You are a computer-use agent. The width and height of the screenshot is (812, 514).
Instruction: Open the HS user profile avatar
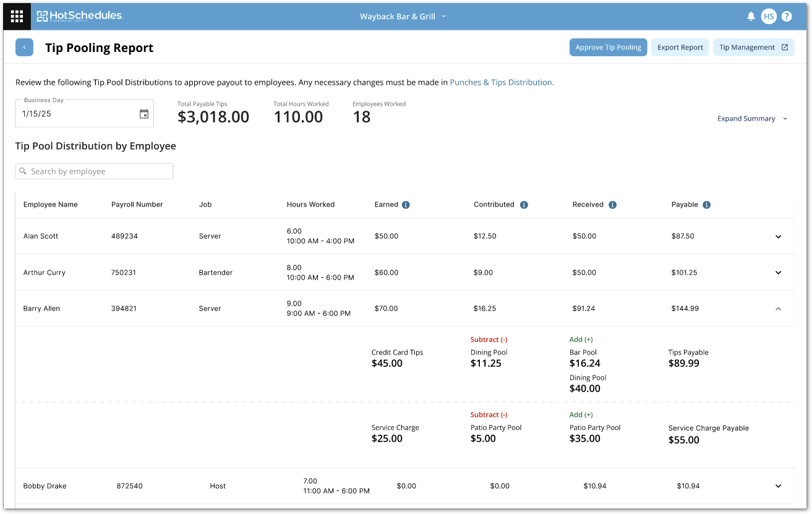click(769, 17)
